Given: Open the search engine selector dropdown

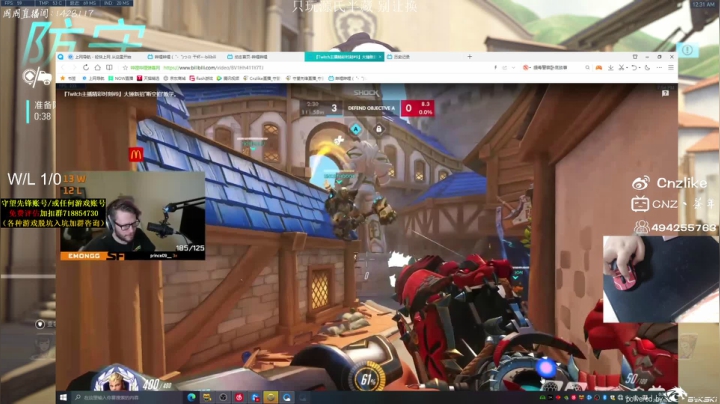Looking at the screenshot, I should click(x=526, y=67).
